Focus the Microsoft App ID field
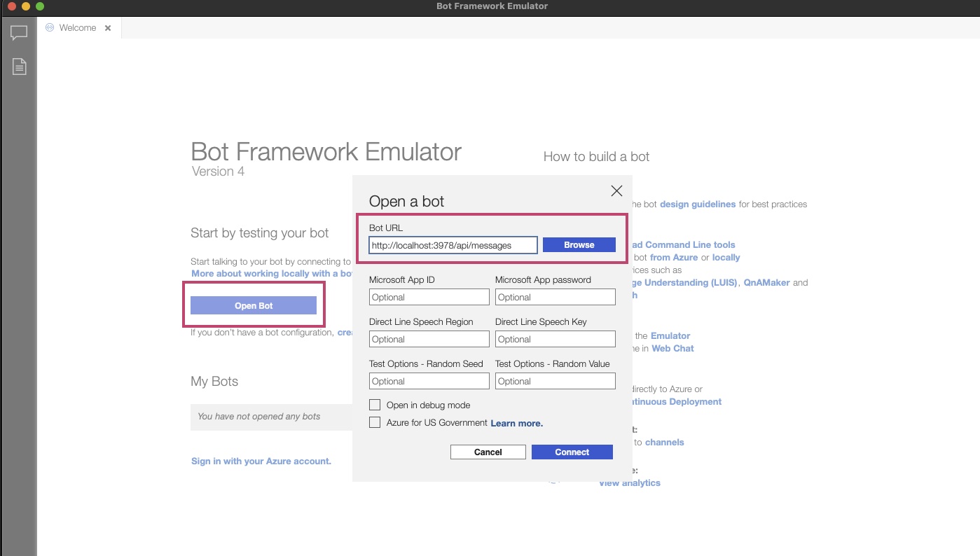The width and height of the screenshot is (980, 556). pos(429,297)
